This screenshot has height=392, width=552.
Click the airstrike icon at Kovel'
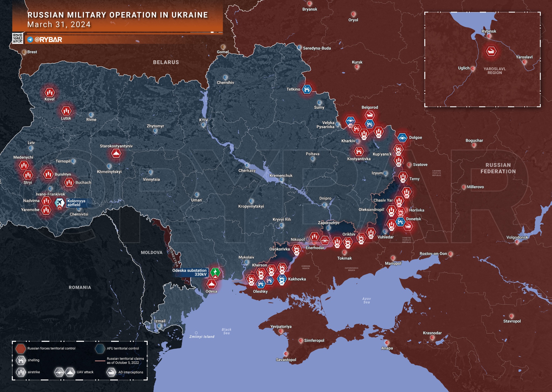coord(50,92)
